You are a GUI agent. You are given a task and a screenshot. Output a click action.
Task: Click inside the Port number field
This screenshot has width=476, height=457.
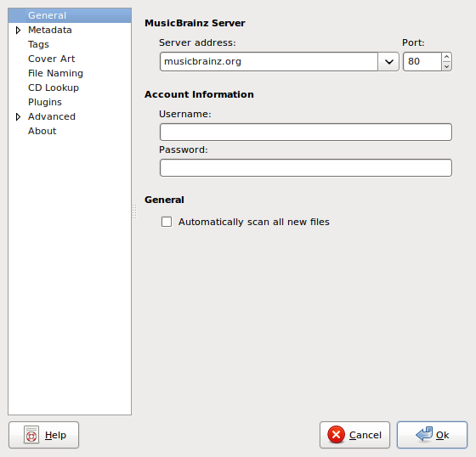[422, 62]
